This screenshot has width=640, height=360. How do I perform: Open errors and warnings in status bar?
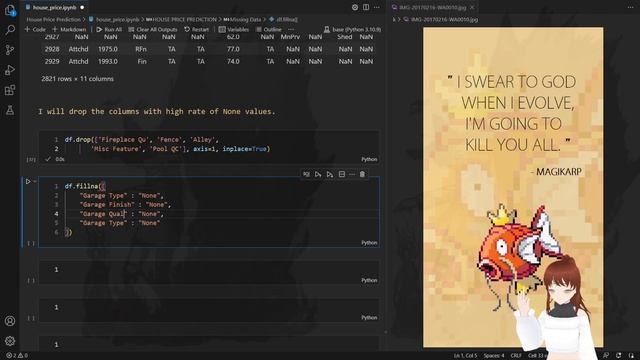(x=17, y=356)
